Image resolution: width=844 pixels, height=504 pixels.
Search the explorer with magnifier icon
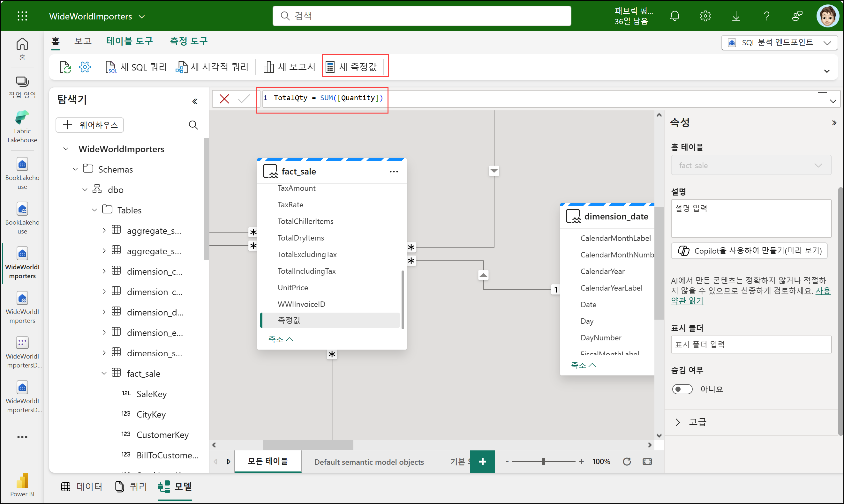[x=193, y=125]
